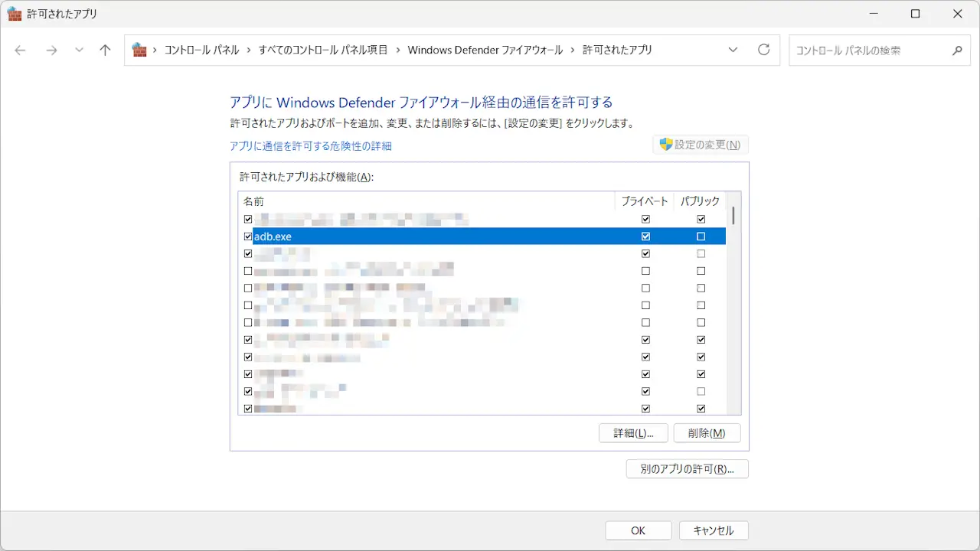Enable the adb.exe public network checkbox

tap(701, 236)
